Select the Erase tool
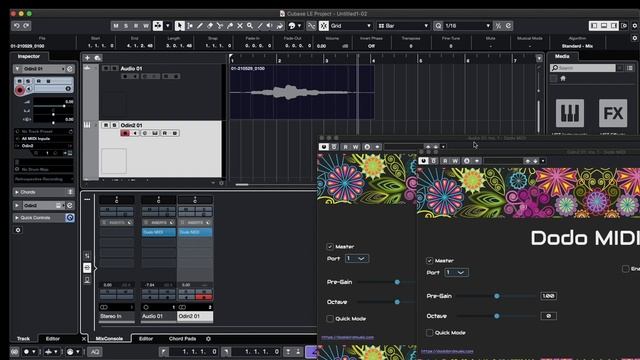 [210, 26]
